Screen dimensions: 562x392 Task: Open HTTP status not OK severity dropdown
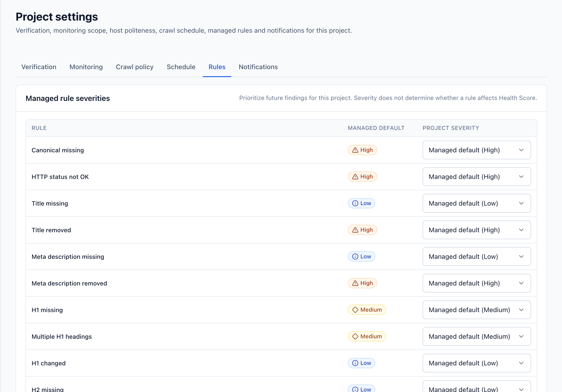tap(477, 177)
